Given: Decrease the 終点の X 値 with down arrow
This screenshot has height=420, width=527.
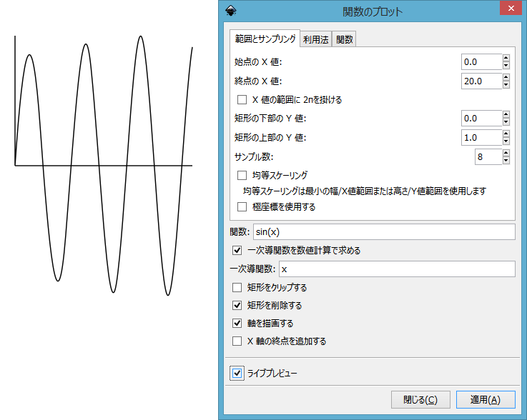Looking at the screenshot, I should pyautogui.click(x=506, y=85).
